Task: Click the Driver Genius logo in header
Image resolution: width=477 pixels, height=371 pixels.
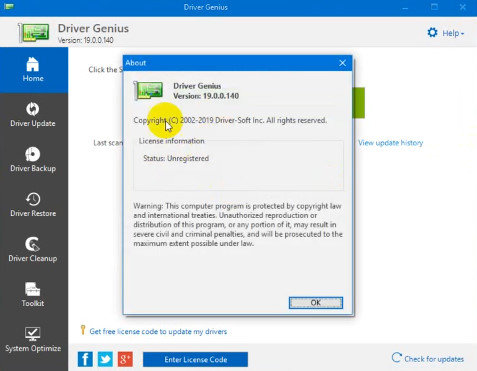Action: pos(34,33)
